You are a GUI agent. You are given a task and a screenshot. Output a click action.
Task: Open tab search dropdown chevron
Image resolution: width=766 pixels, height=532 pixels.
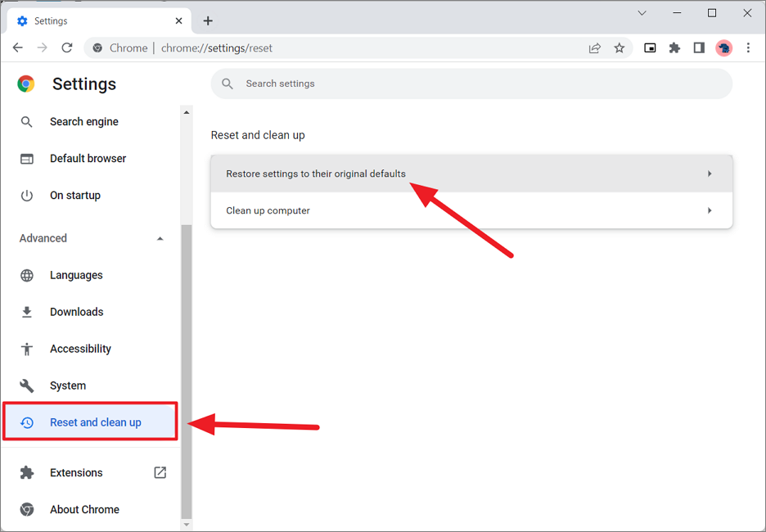point(642,13)
